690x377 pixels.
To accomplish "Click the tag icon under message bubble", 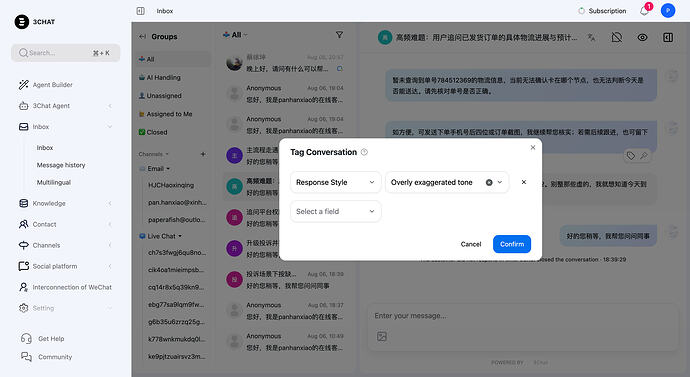I will coord(631,155).
